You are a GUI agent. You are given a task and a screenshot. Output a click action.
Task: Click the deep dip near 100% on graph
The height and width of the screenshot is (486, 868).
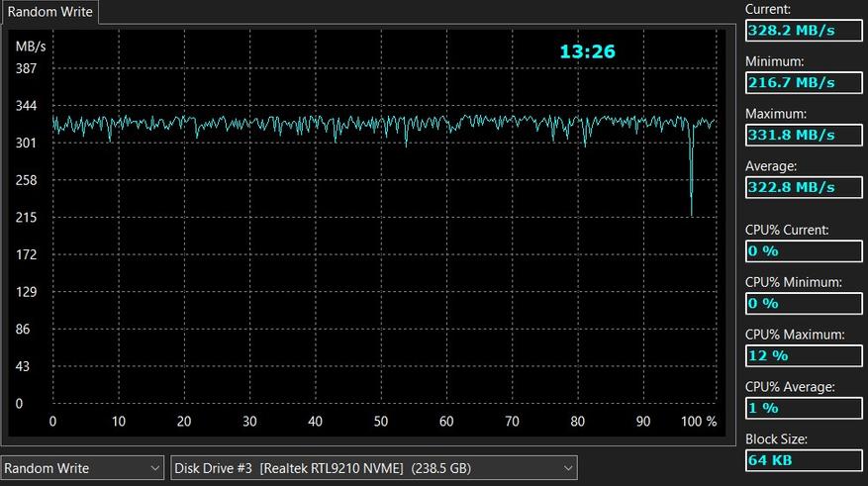pyautogui.click(x=691, y=198)
